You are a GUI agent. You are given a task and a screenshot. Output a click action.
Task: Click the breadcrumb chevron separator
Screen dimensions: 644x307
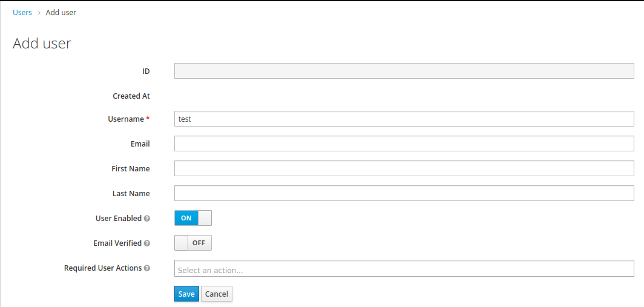coord(39,13)
